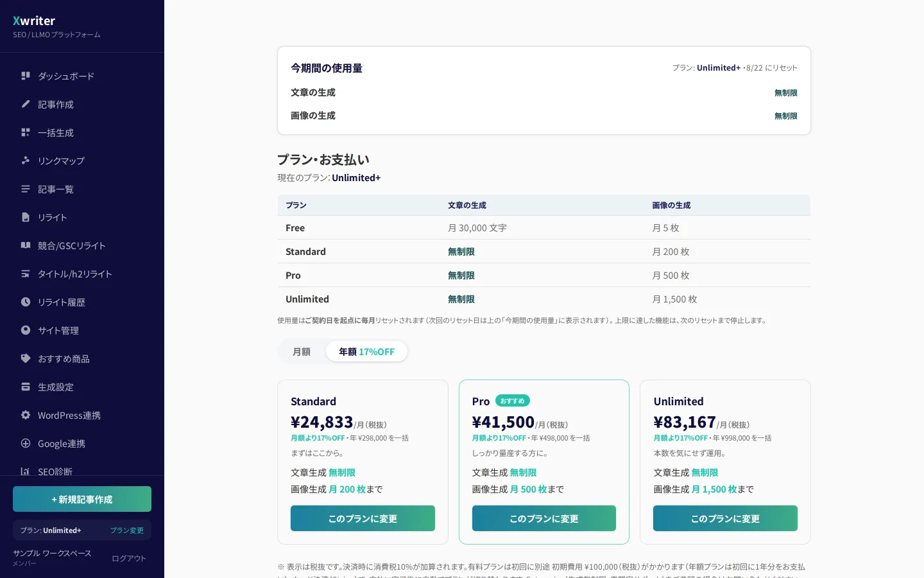
Task: Click 現在のプラン: Unlimited+ text
Action: click(329, 178)
